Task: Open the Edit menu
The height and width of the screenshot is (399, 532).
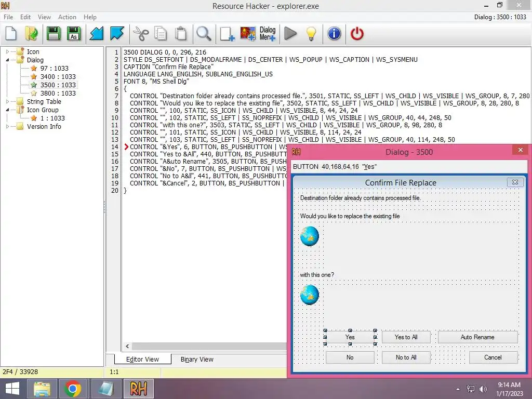Action: click(25, 17)
